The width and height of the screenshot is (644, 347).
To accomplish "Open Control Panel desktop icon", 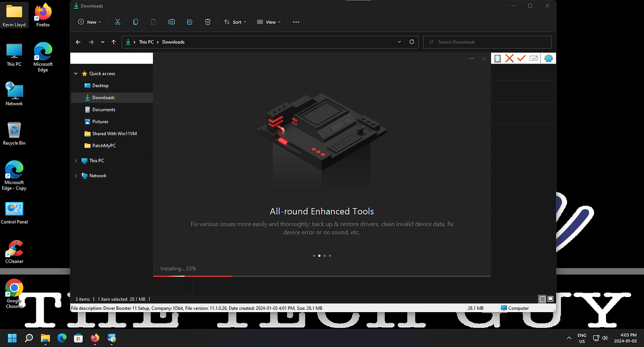I will tap(14, 213).
